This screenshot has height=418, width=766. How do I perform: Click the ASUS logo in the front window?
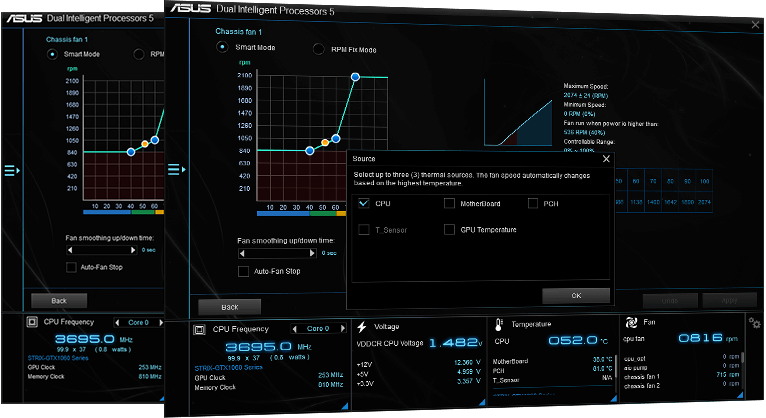click(191, 8)
